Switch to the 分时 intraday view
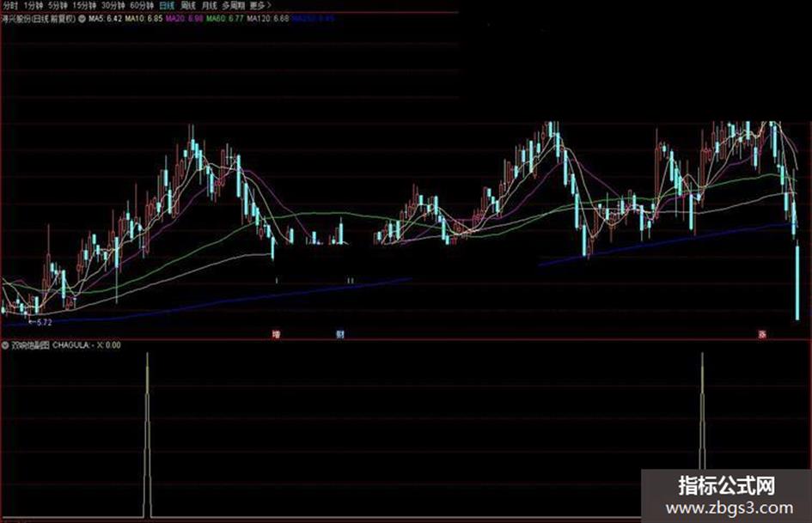Viewport: 812px width, 523px height. pyautogui.click(x=10, y=5)
